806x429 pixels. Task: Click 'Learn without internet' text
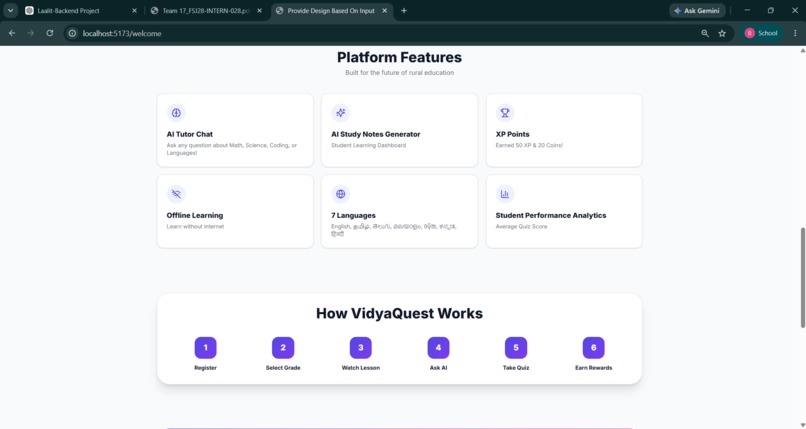coord(195,227)
